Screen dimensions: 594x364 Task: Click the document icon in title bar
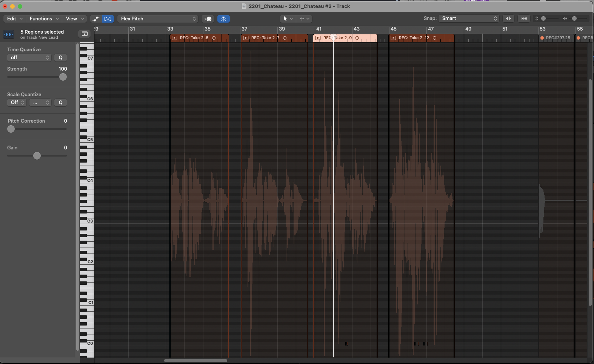click(244, 6)
